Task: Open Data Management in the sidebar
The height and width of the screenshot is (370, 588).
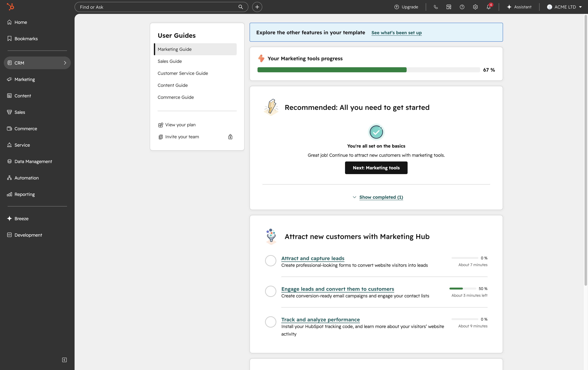Action: pos(37,161)
